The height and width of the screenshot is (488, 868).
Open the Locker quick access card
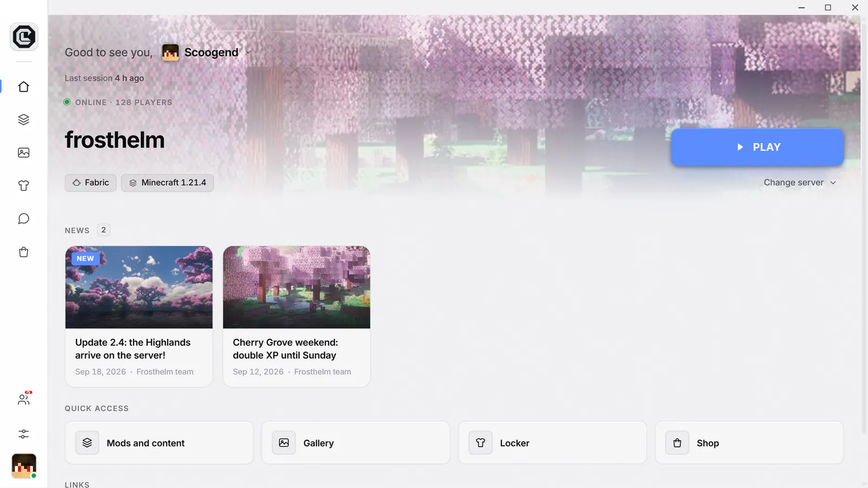tap(553, 443)
